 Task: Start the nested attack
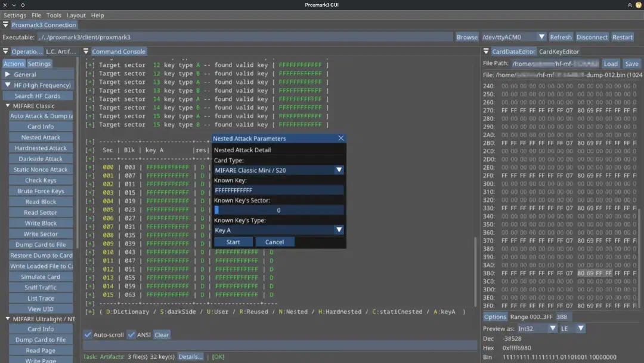(x=233, y=242)
